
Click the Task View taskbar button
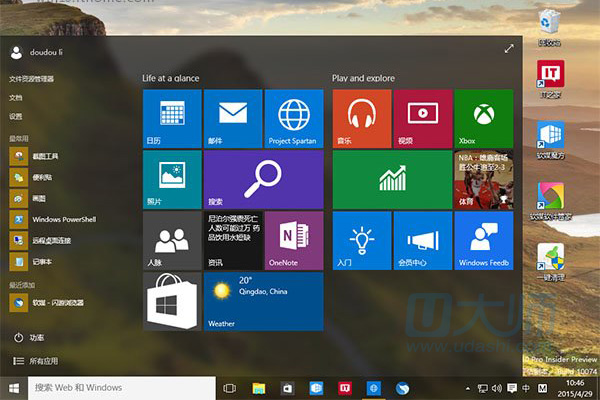[229, 387]
